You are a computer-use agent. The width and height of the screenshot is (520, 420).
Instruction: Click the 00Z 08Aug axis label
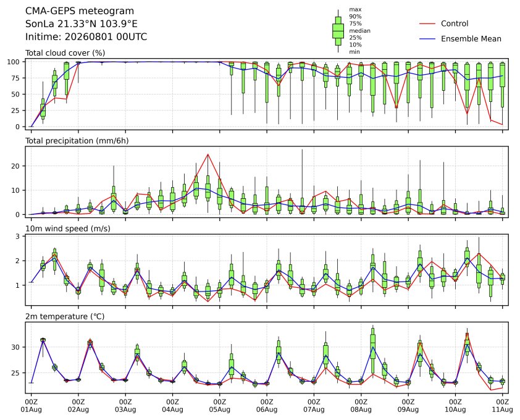[361, 406]
